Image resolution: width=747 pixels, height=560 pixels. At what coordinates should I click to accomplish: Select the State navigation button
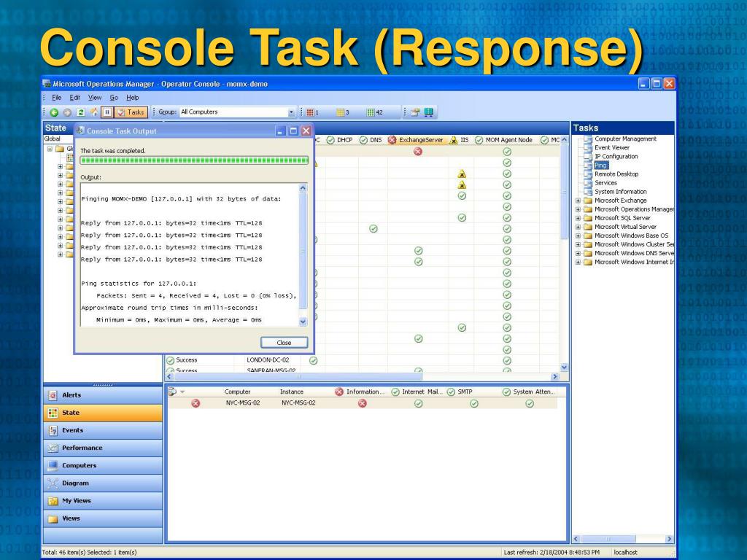[x=103, y=413]
